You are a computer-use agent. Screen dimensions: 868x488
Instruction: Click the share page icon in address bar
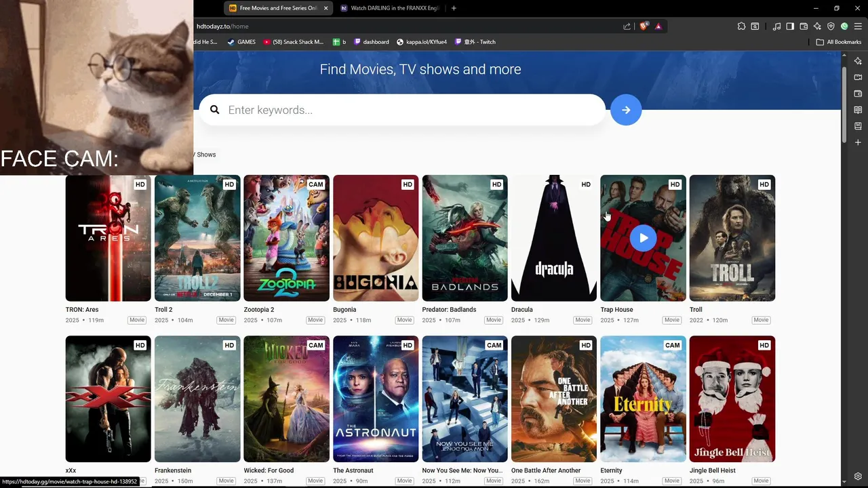[627, 26]
